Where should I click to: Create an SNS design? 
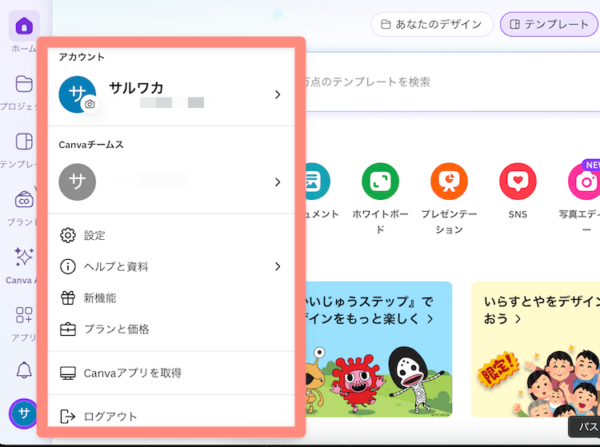[518, 181]
